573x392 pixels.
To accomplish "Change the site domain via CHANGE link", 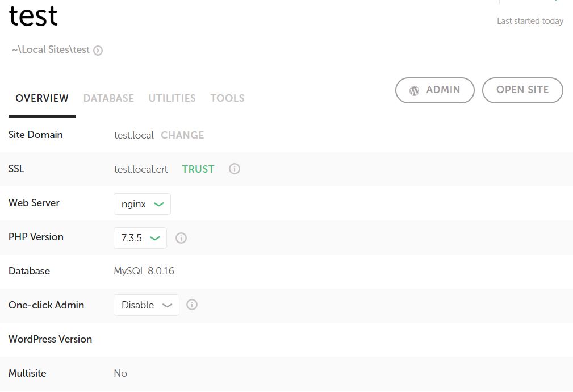I will pos(182,135).
